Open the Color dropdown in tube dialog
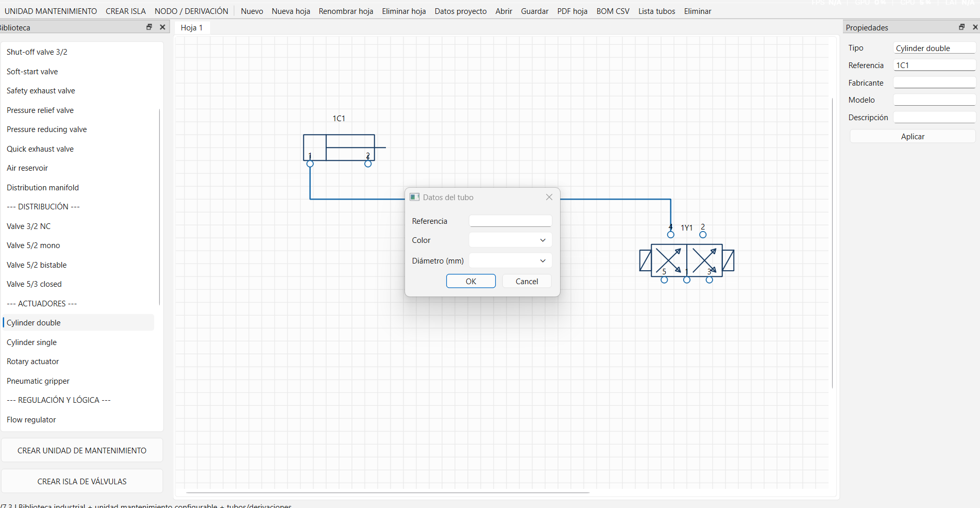Image resolution: width=980 pixels, height=508 pixels. click(510, 240)
